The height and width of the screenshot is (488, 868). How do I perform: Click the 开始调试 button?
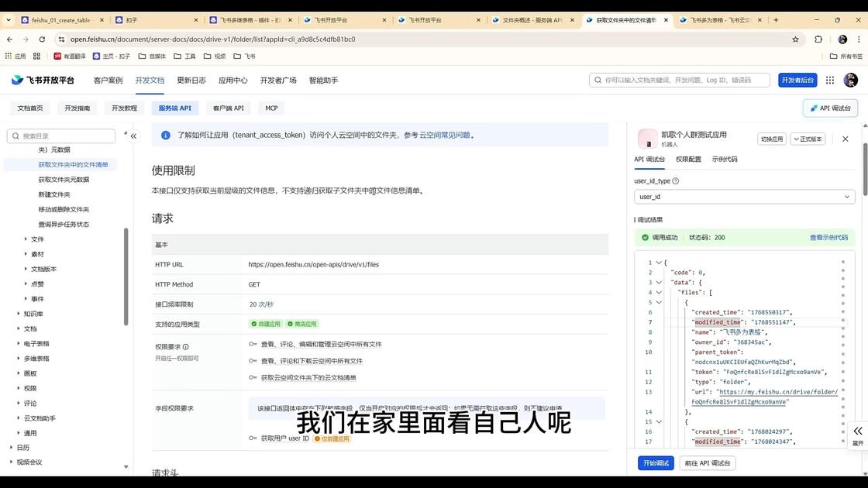pos(656,463)
